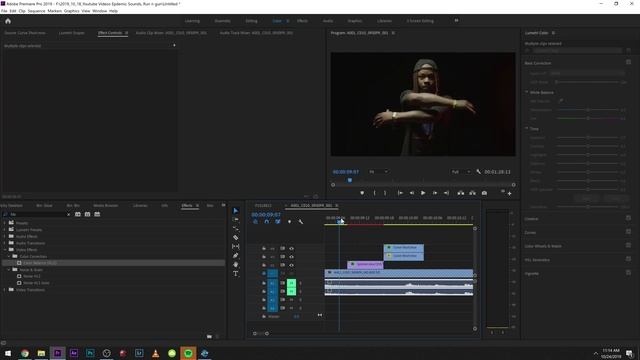The width and height of the screenshot is (640, 360).
Task: Toggle the HSL Secondary checkbox
Action: (628, 259)
